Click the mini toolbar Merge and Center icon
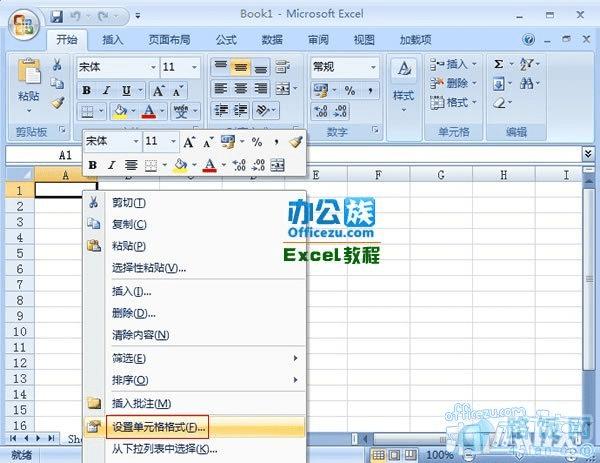Image resolution: width=600 pixels, height=463 pixels. 277,165
